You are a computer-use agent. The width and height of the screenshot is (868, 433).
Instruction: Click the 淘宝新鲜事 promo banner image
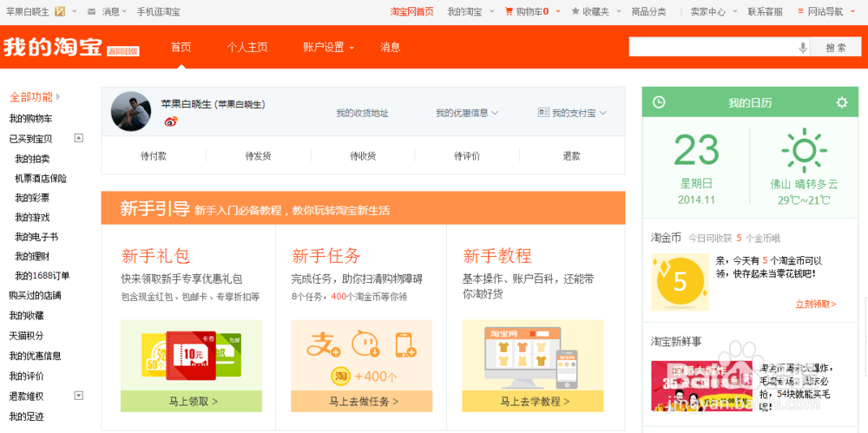click(701, 386)
